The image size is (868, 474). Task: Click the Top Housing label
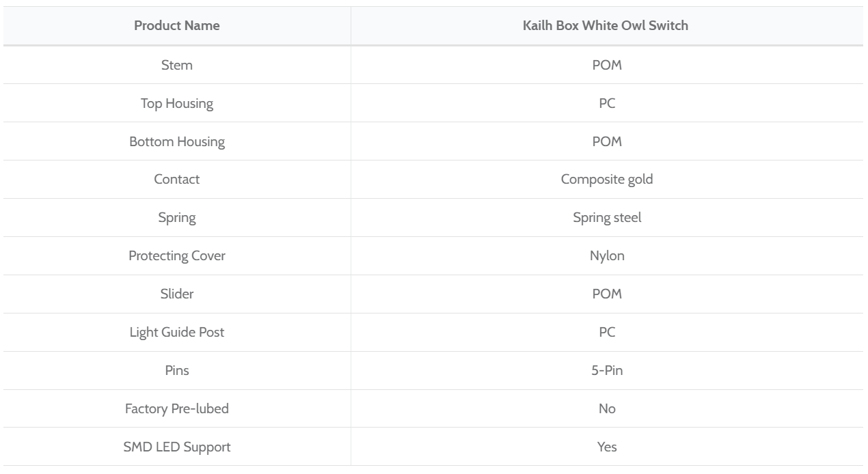(x=176, y=103)
